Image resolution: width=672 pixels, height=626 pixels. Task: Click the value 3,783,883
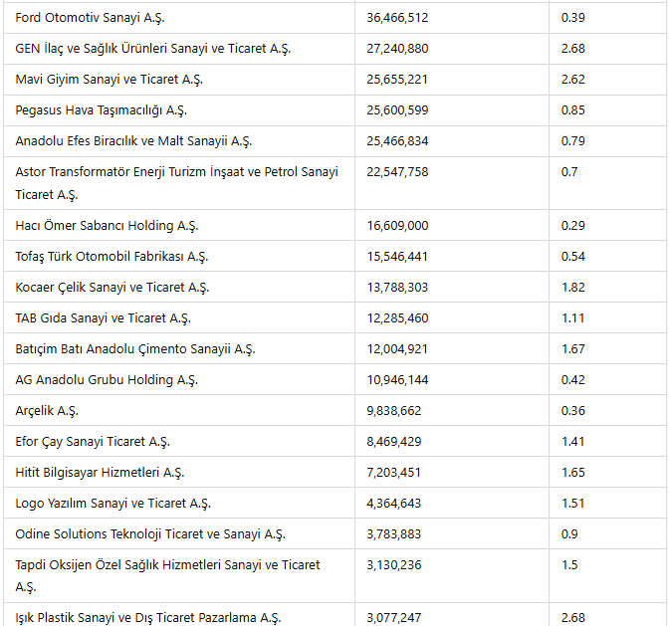(x=394, y=533)
